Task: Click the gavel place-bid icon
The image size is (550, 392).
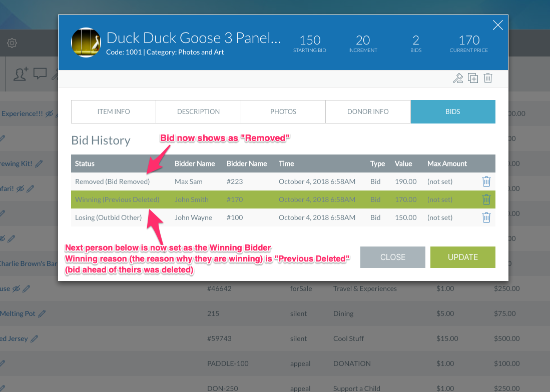Action: [457, 78]
